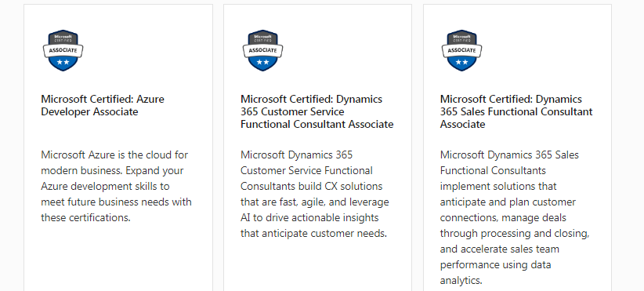This screenshot has width=644, height=291.
Task: Click the two stars on the Azure Developer badge
Action: tap(63, 62)
